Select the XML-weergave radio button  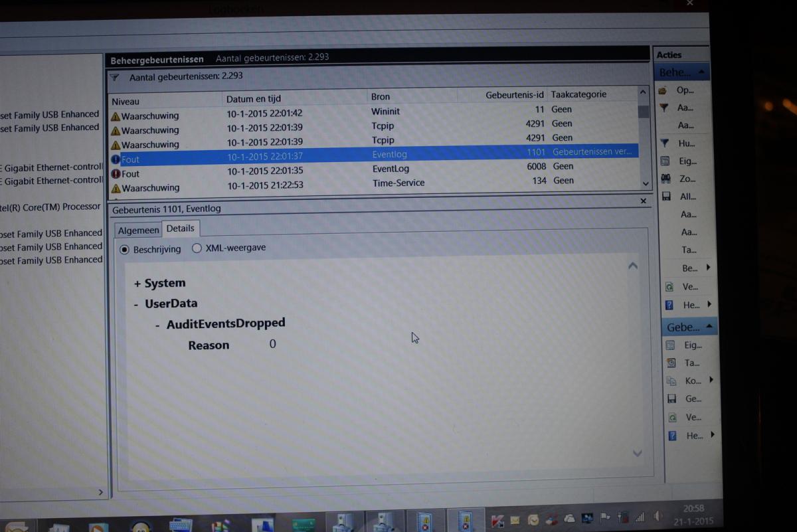pyautogui.click(x=197, y=248)
